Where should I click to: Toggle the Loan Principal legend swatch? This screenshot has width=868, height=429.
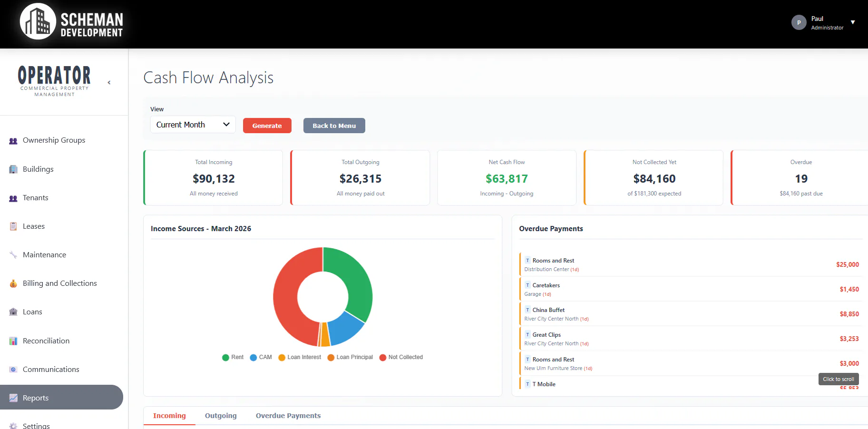[331, 358]
